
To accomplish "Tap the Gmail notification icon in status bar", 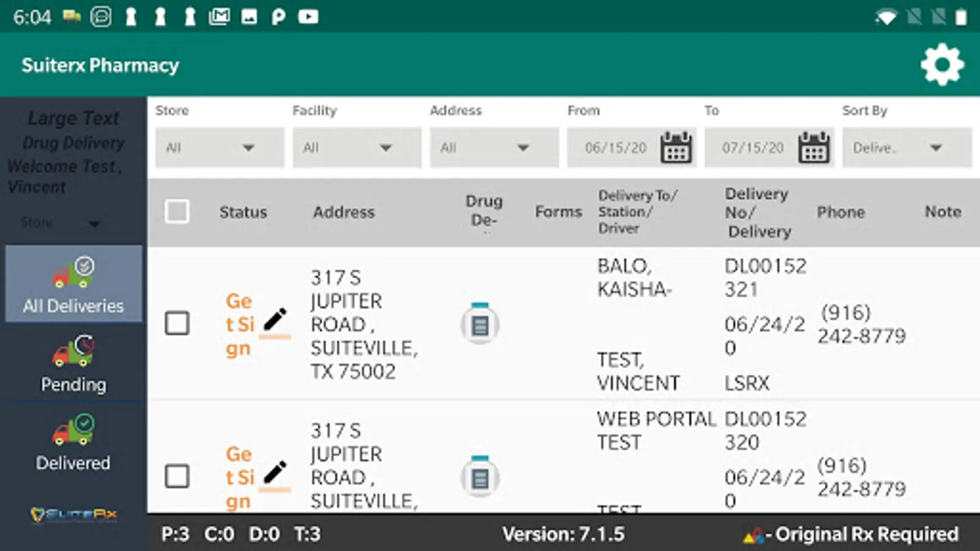I will (x=219, y=17).
